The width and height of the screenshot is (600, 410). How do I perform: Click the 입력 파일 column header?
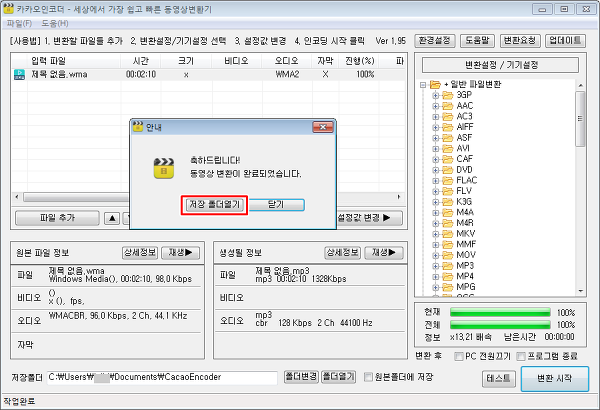point(74,61)
